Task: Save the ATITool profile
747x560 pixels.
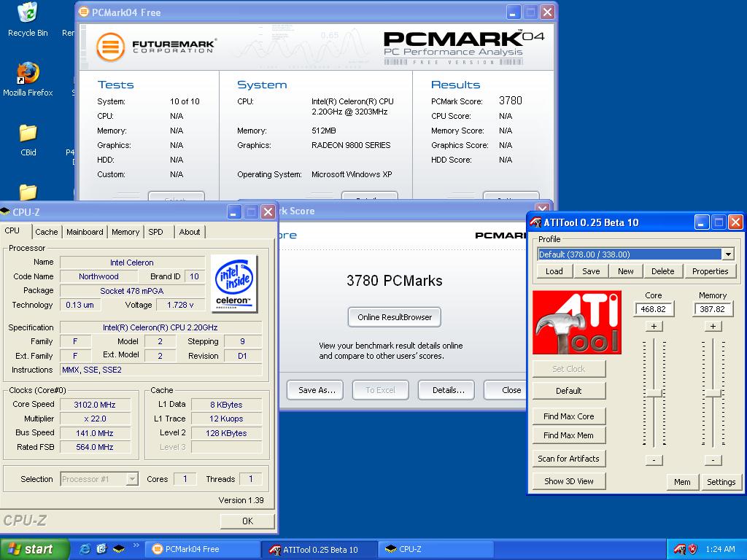Action: pos(591,271)
